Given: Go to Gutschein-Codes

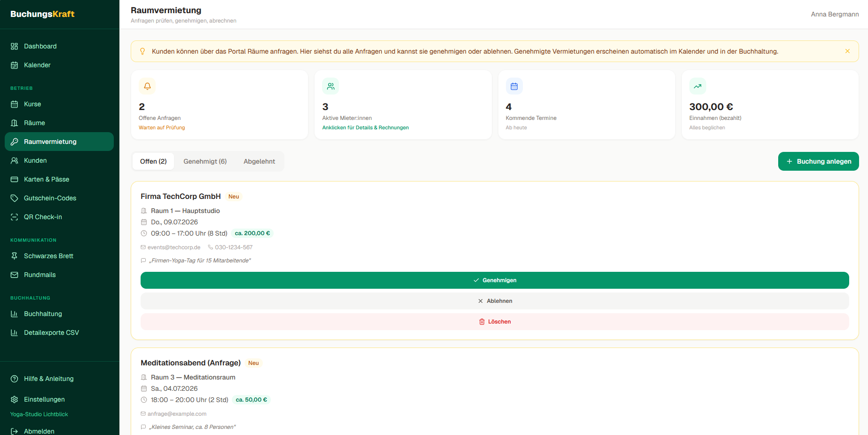Looking at the screenshot, I should tap(59, 198).
